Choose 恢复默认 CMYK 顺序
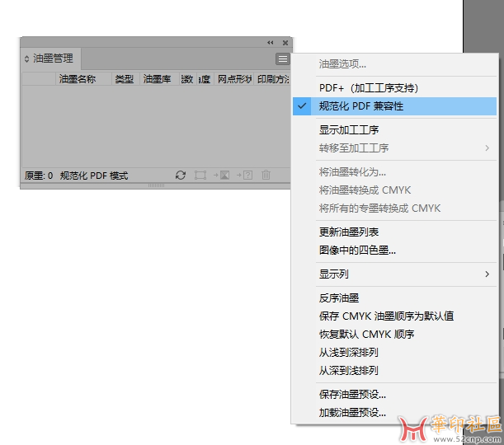The image size is (504, 445). [395, 335]
